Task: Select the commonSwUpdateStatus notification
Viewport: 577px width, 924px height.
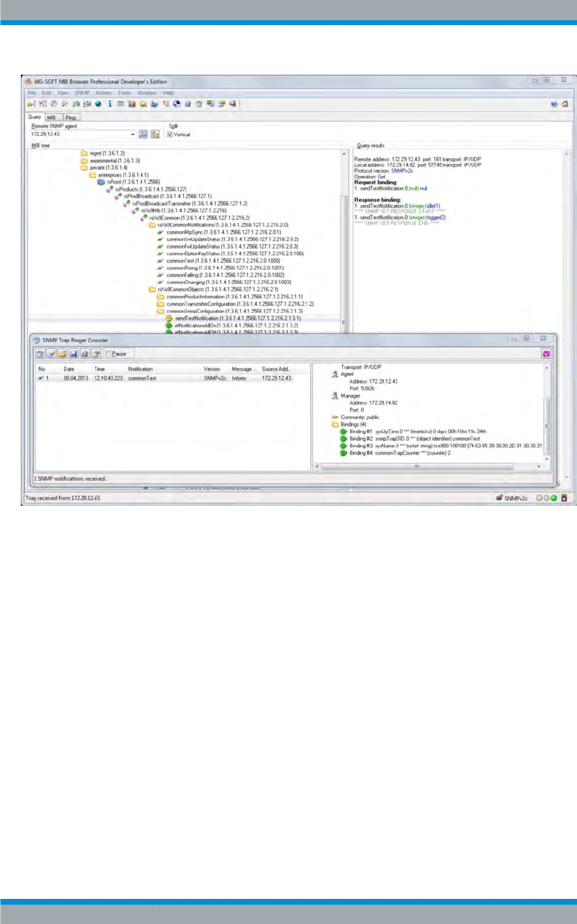Action: coord(228,239)
